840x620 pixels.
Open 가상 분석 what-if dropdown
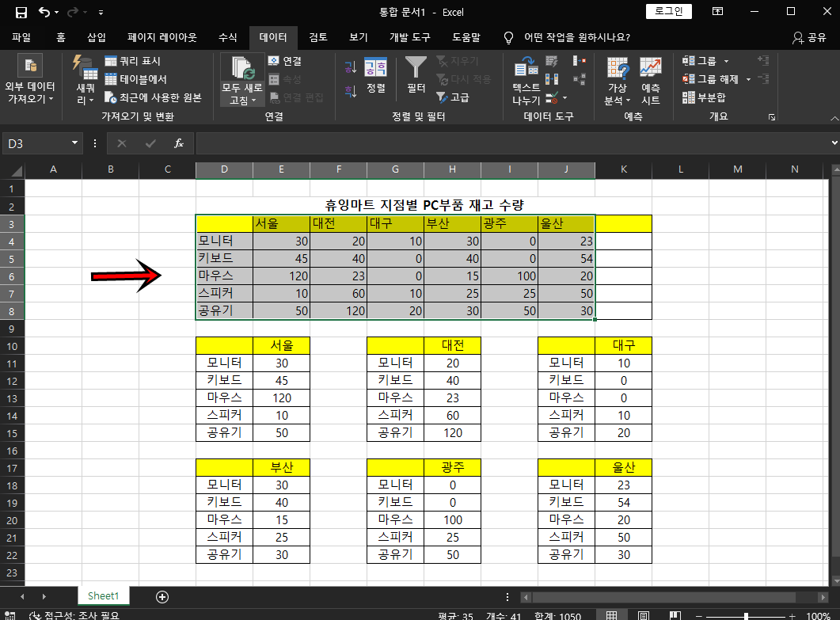point(618,81)
